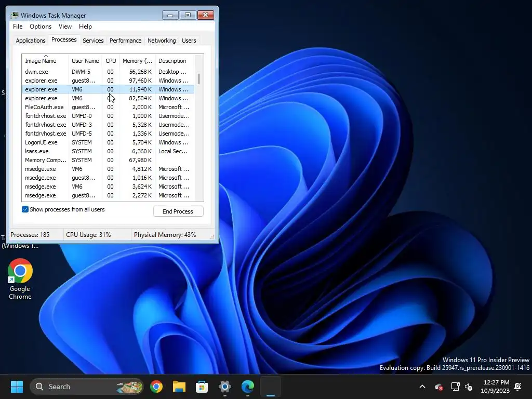This screenshot has width=532, height=399.
Task: Sort by User Name column header
Action: (85, 61)
